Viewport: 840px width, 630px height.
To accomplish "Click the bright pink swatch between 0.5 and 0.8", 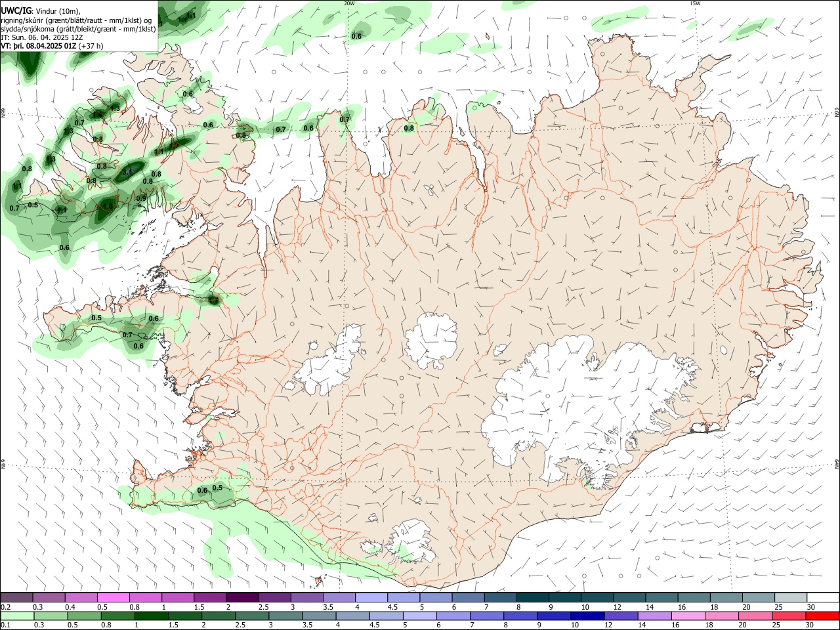I will click(114, 597).
